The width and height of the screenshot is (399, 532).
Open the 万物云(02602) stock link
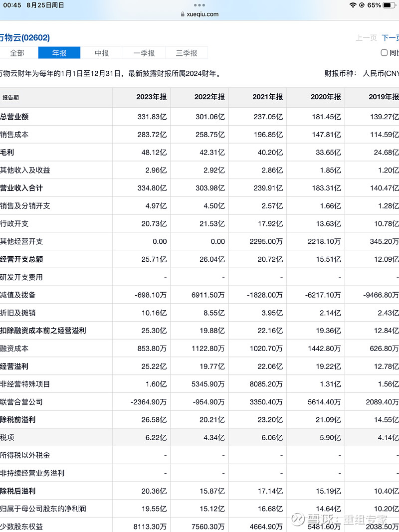point(25,38)
